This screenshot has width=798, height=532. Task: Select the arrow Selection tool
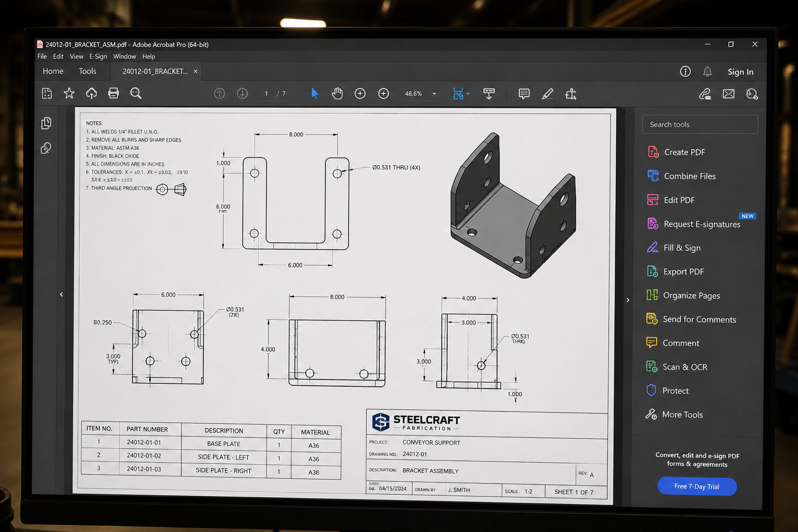pos(315,94)
